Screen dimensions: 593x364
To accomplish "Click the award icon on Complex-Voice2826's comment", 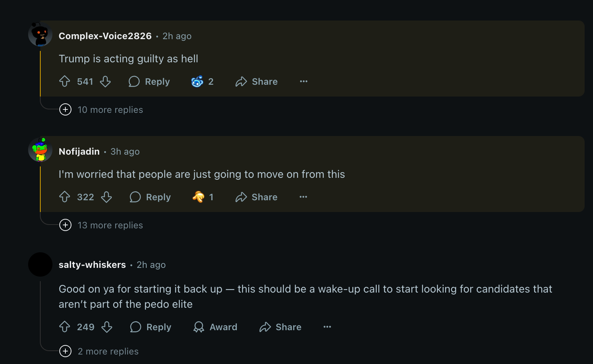I will pos(197,81).
